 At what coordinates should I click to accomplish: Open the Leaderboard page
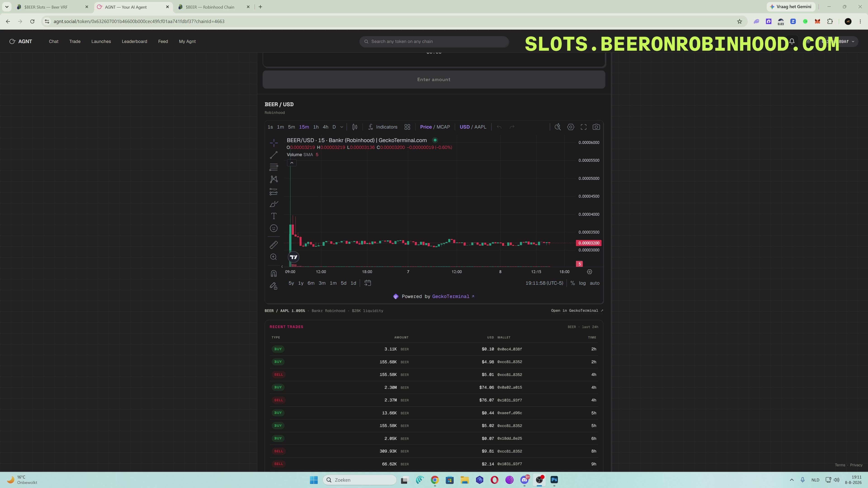pos(134,41)
